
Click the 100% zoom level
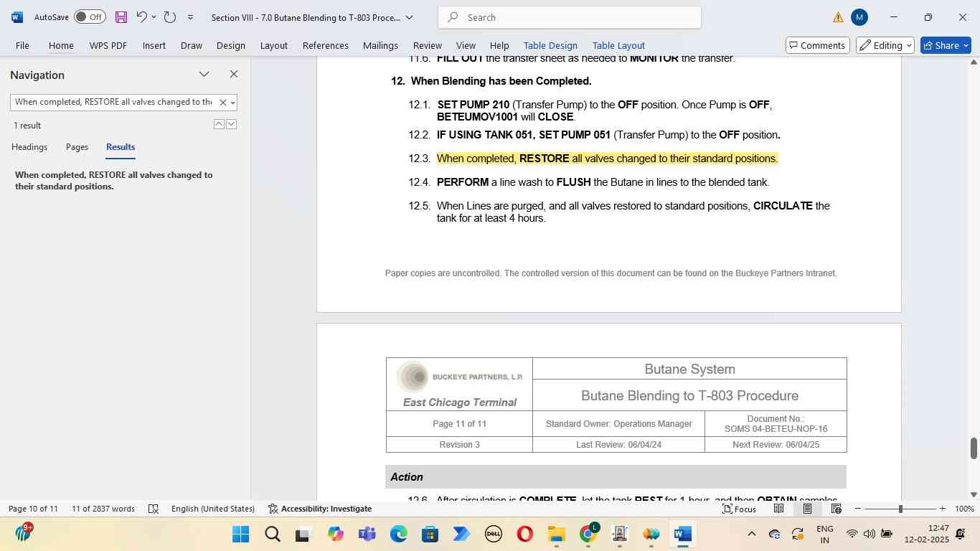(965, 509)
